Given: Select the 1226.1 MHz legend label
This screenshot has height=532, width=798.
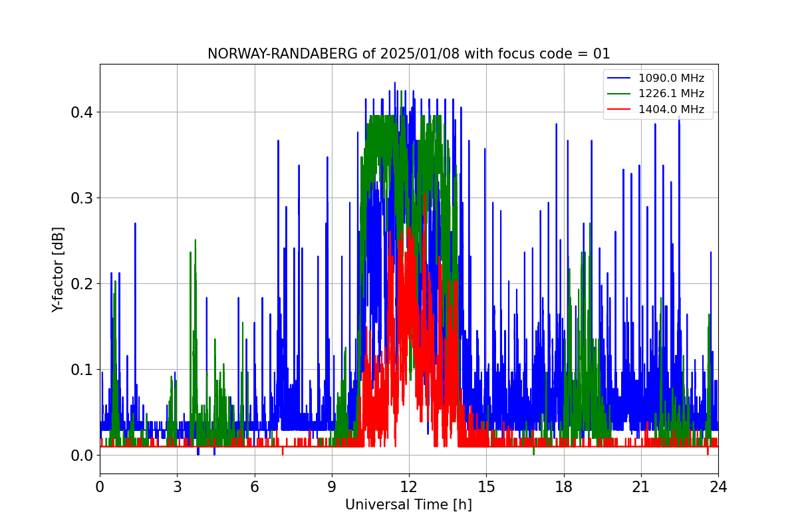Looking at the screenshot, I should click(x=672, y=94).
